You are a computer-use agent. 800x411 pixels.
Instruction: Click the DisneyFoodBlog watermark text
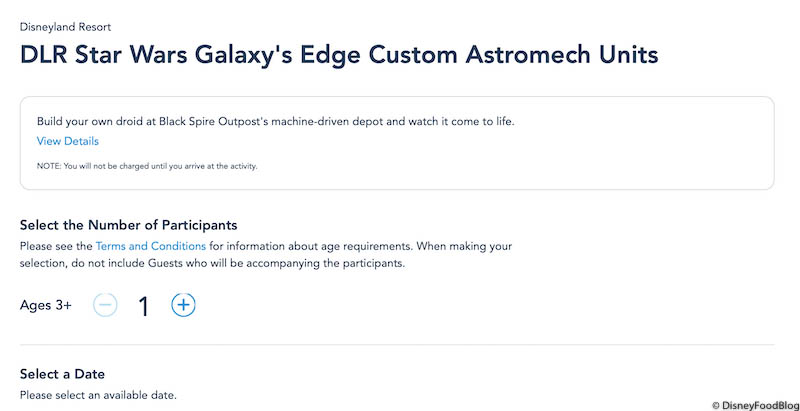(759, 402)
